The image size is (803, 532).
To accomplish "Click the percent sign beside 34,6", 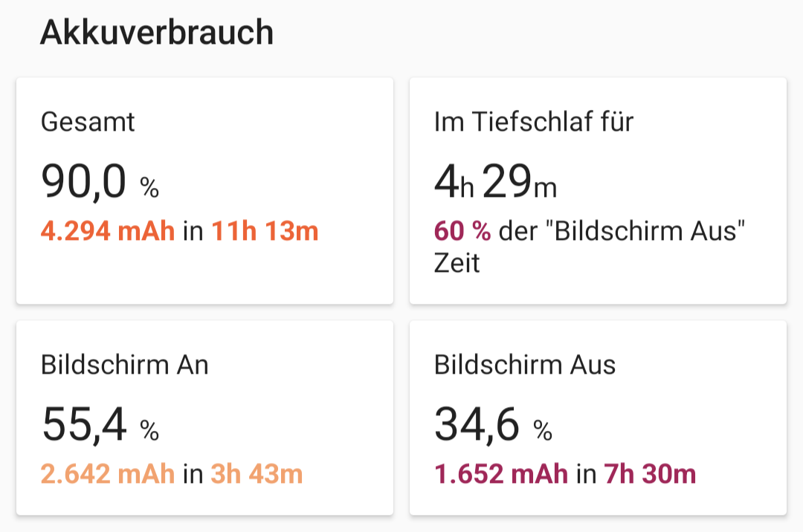I will pos(542,431).
